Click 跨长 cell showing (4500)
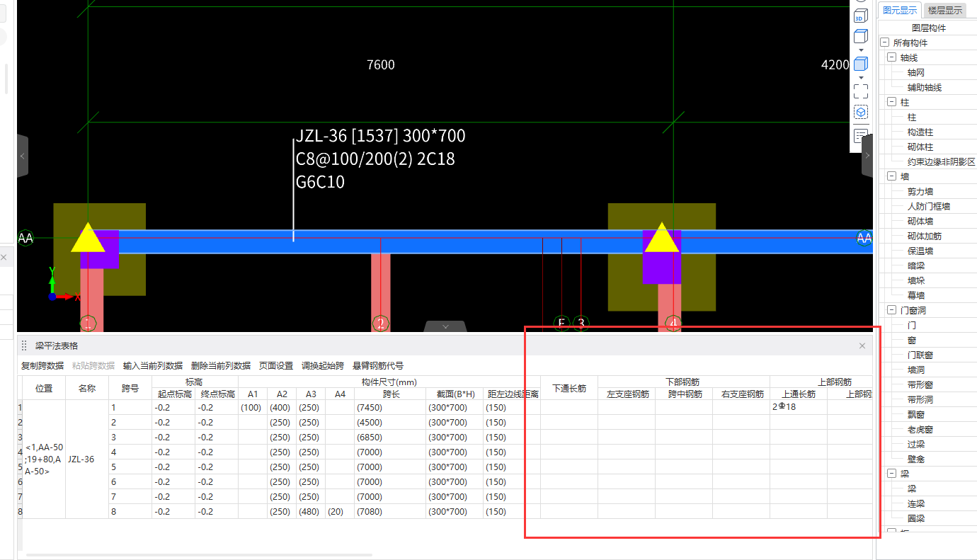This screenshot has width=977, height=560. point(390,422)
